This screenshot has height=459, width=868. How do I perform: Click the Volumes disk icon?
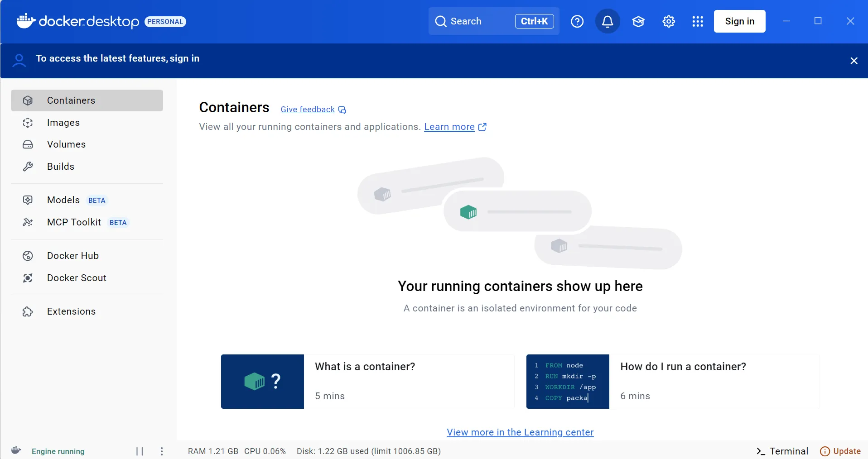[x=28, y=144]
